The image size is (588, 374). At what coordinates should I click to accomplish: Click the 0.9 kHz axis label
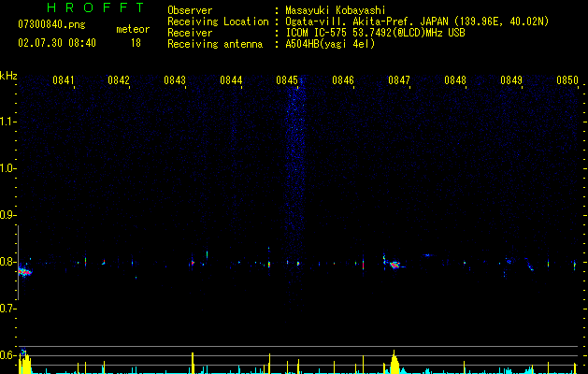(x=7, y=215)
